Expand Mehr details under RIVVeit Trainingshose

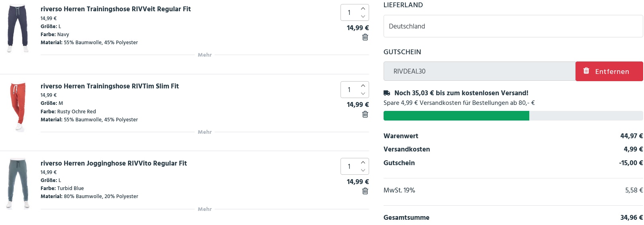204,55
